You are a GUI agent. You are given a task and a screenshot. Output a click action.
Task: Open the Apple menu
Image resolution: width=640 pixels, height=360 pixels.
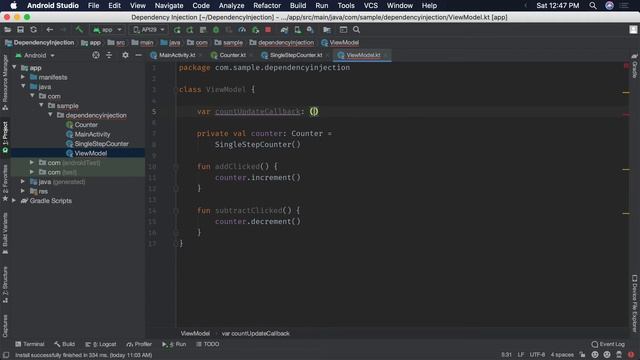point(13,6)
